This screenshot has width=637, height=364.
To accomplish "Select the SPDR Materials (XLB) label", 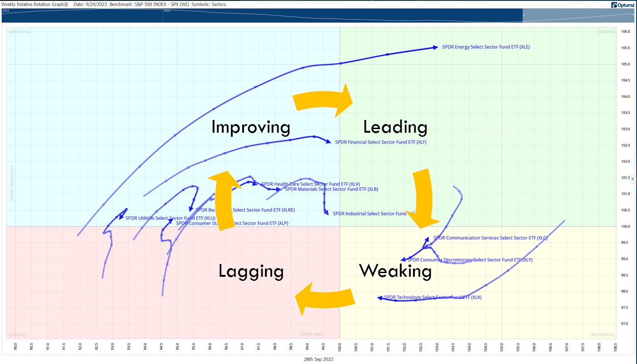I will click(x=332, y=189).
